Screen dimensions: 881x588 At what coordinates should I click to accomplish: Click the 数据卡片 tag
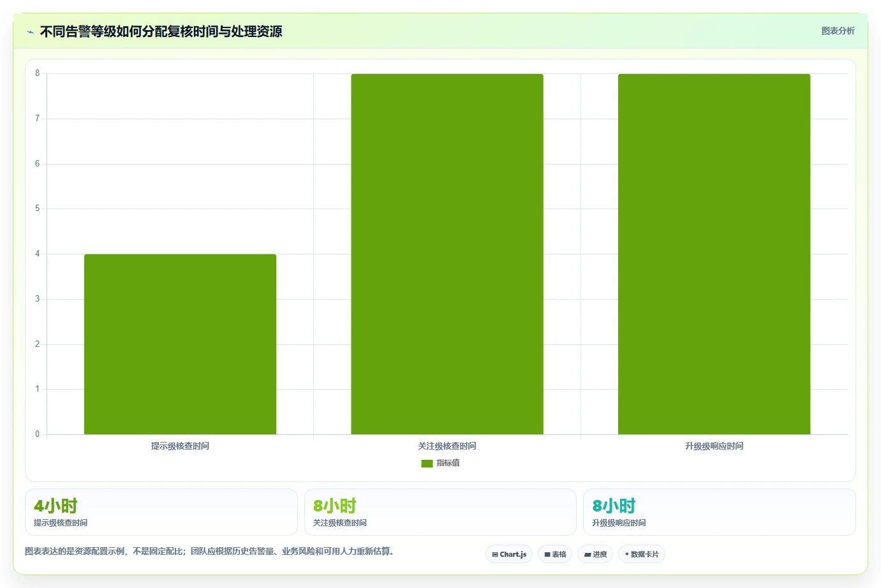(642, 554)
